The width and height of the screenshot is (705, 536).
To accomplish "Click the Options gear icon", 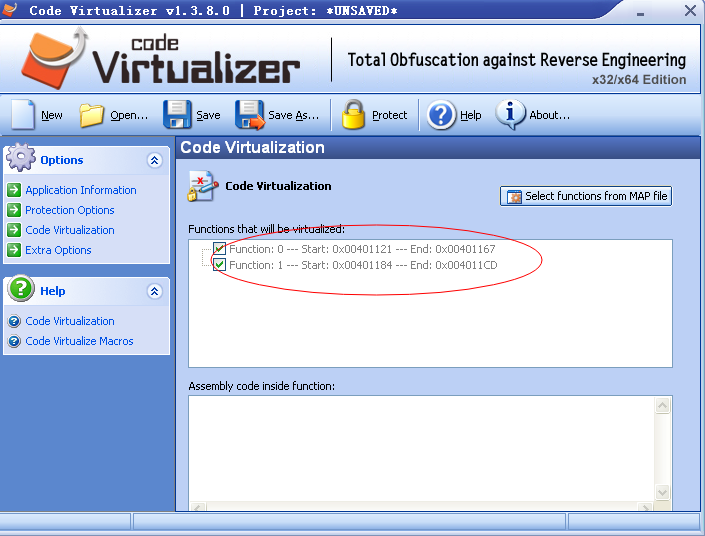I will tap(21, 157).
